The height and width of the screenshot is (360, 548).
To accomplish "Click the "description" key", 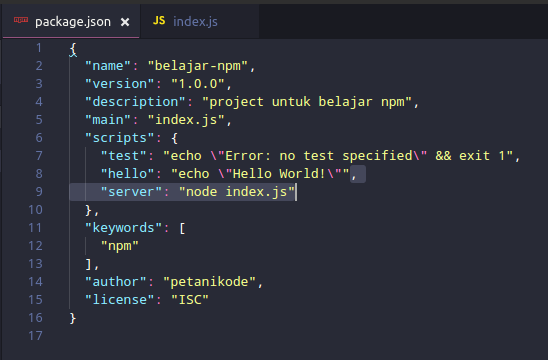I will tap(135, 102).
